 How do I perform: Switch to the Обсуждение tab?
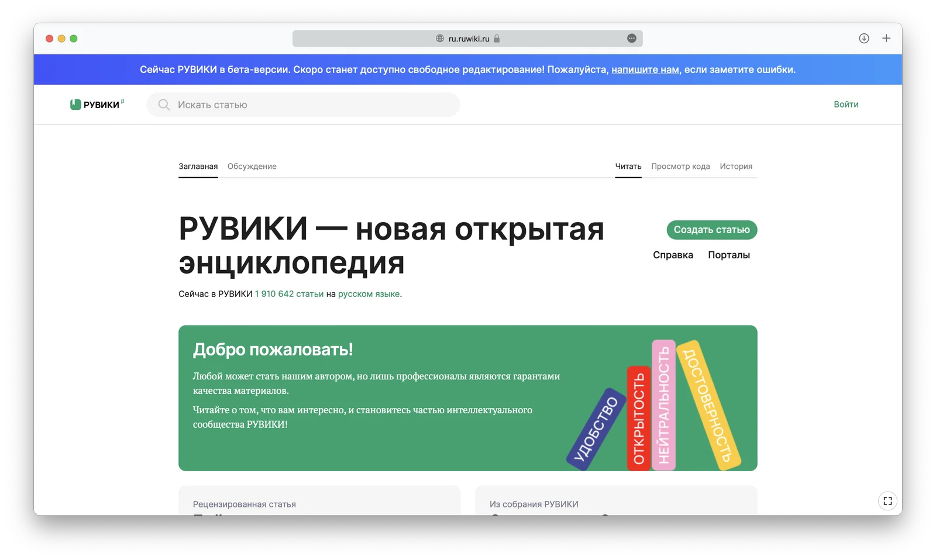pos(252,167)
